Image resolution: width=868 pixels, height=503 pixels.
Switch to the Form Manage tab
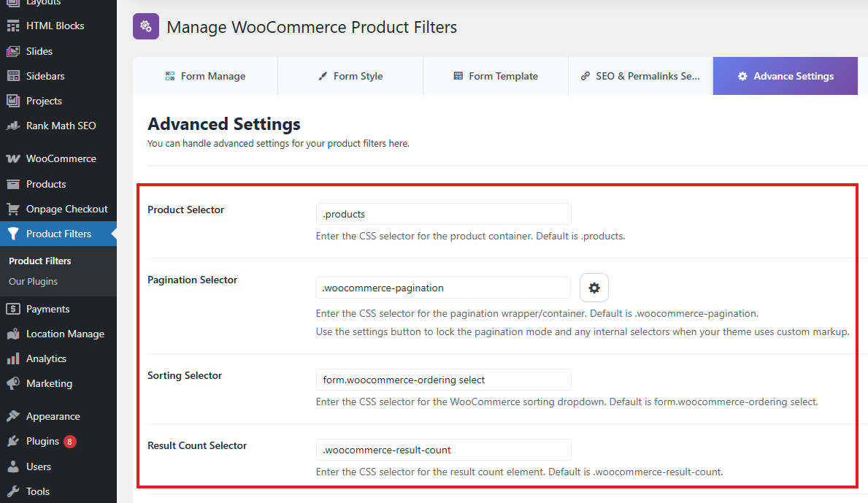click(x=205, y=76)
